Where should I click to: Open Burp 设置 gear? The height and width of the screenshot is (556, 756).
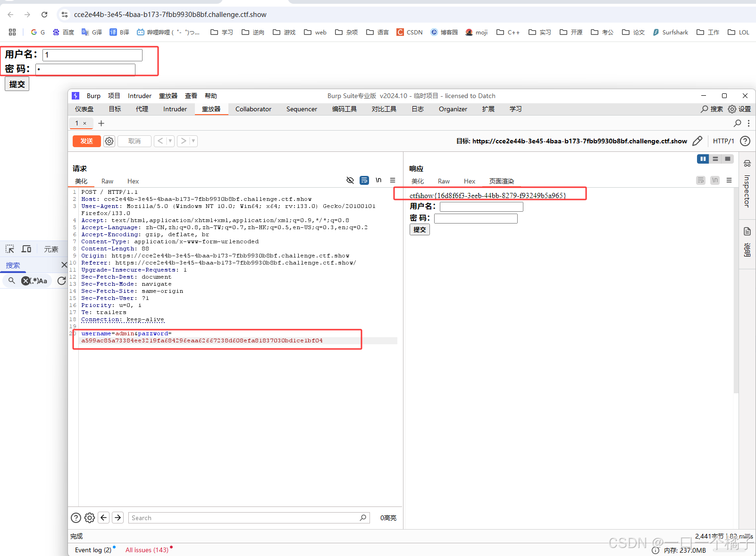click(739, 109)
